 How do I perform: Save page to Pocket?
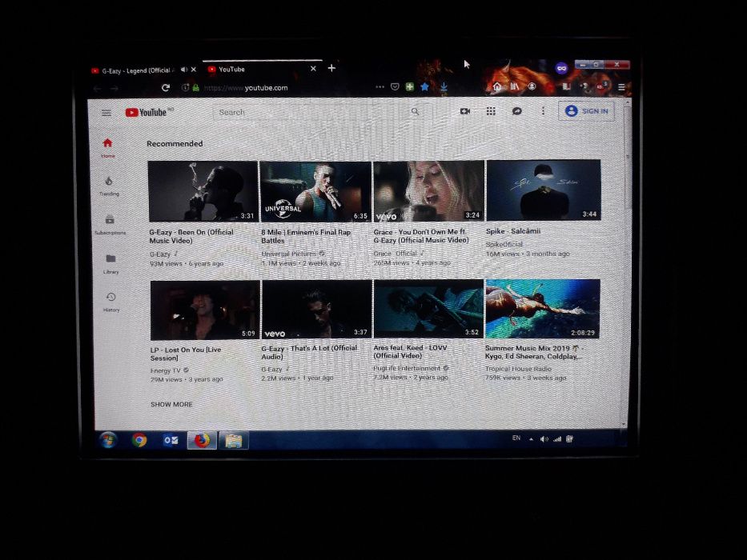[395, 86]
